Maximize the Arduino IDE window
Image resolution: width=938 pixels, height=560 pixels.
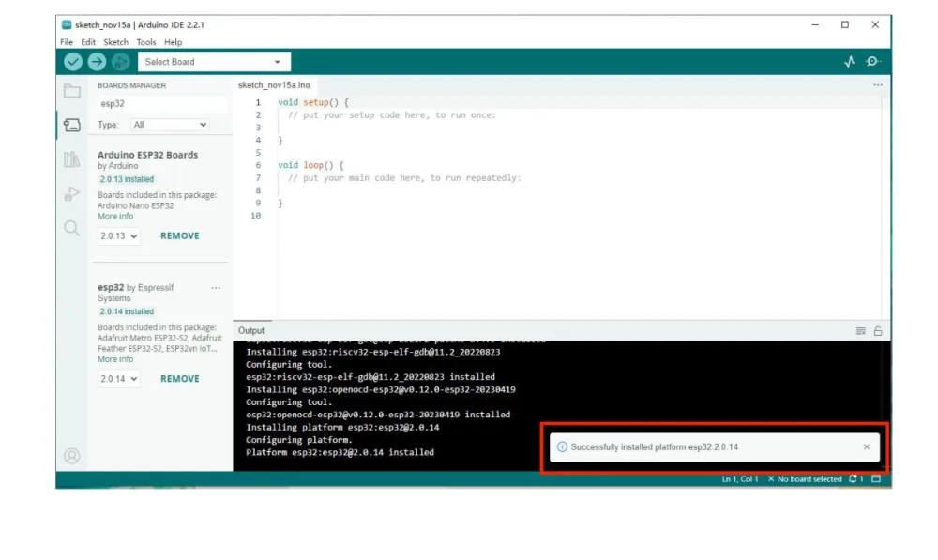[845, 24]
